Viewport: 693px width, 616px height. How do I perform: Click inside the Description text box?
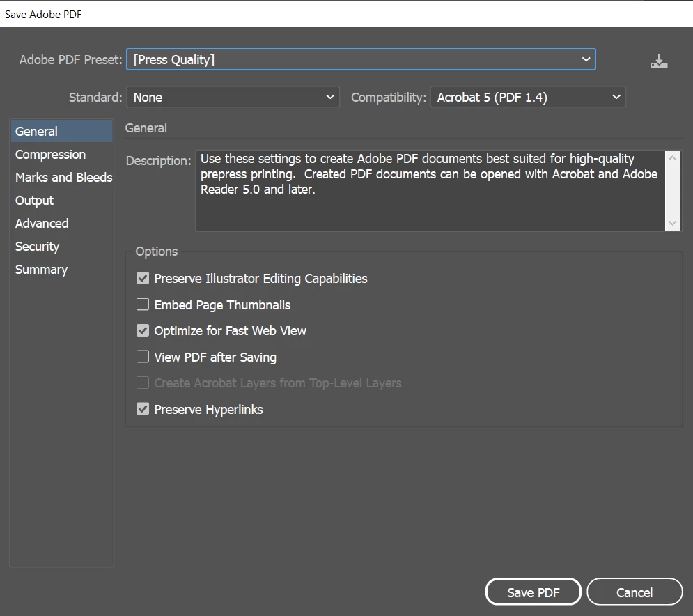[x=430, y=190]
